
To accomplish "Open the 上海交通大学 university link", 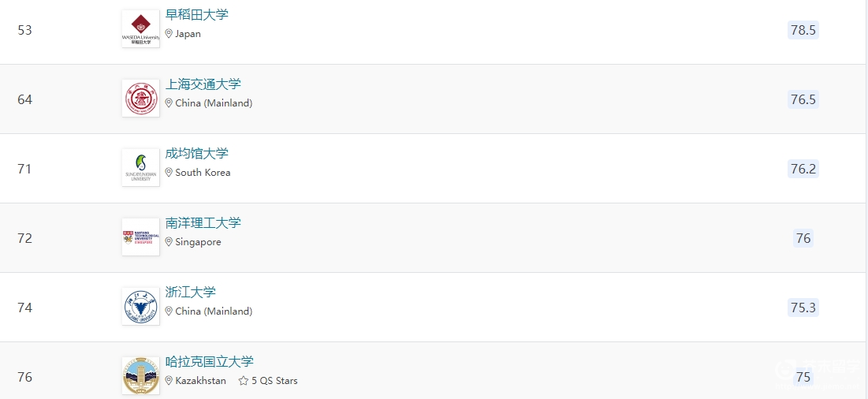I will tap(203, 84).
